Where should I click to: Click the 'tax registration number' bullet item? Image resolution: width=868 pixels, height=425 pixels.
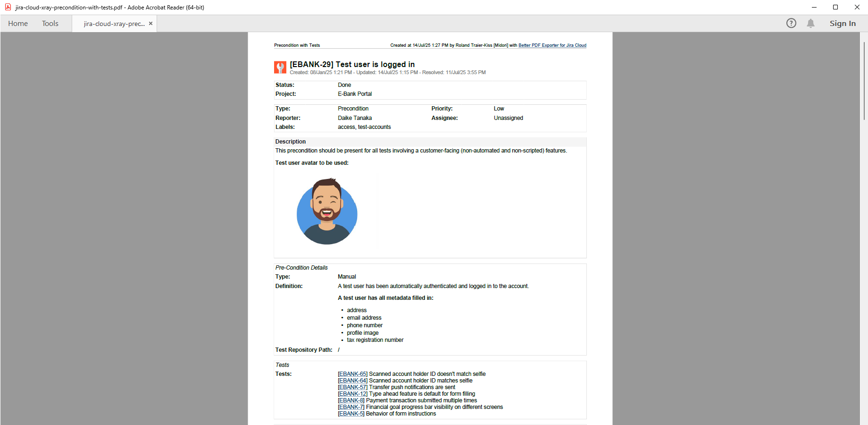pyautogui.click(x=375, y=340)
